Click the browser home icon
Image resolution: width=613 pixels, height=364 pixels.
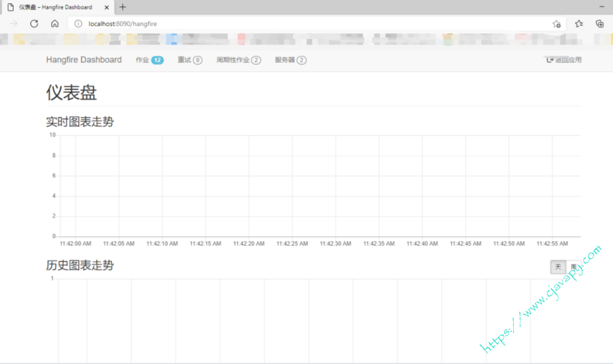(54, 24)
